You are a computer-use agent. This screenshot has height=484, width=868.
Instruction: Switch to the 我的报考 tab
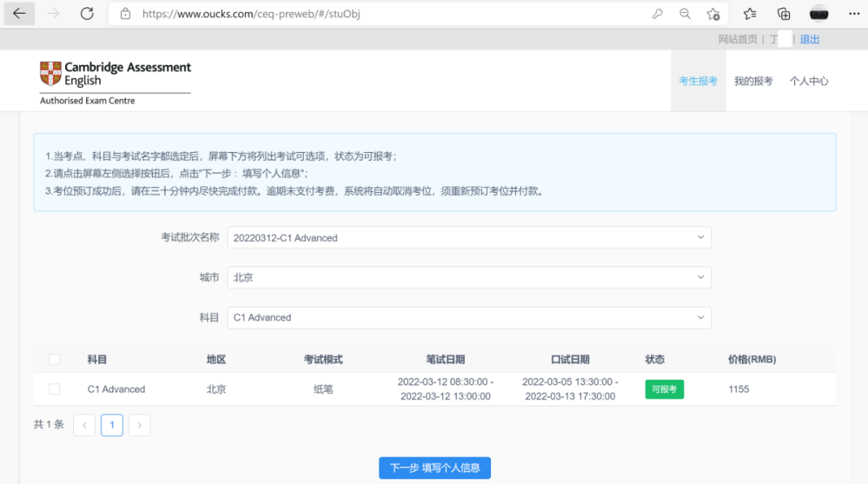753,81
